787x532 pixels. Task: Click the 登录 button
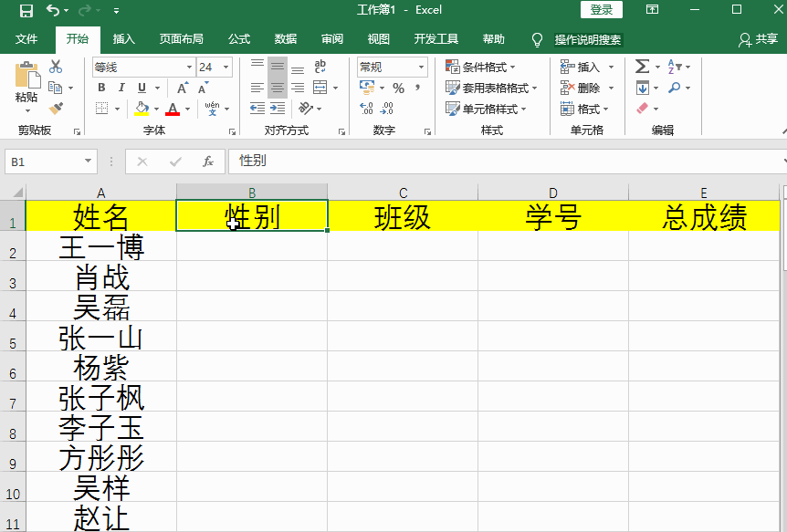[601, 9]
